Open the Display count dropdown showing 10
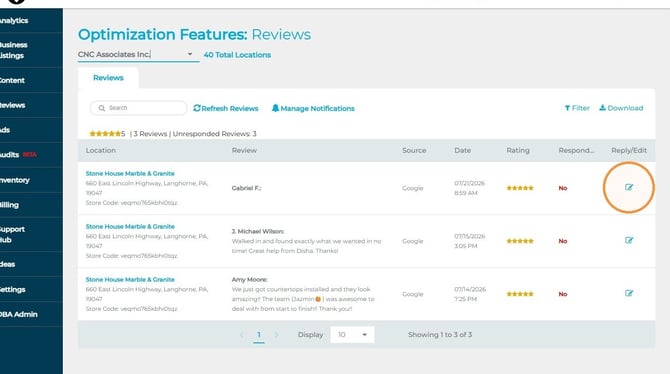The height and width of the screenshot is (374, 670). coord(352,335)
